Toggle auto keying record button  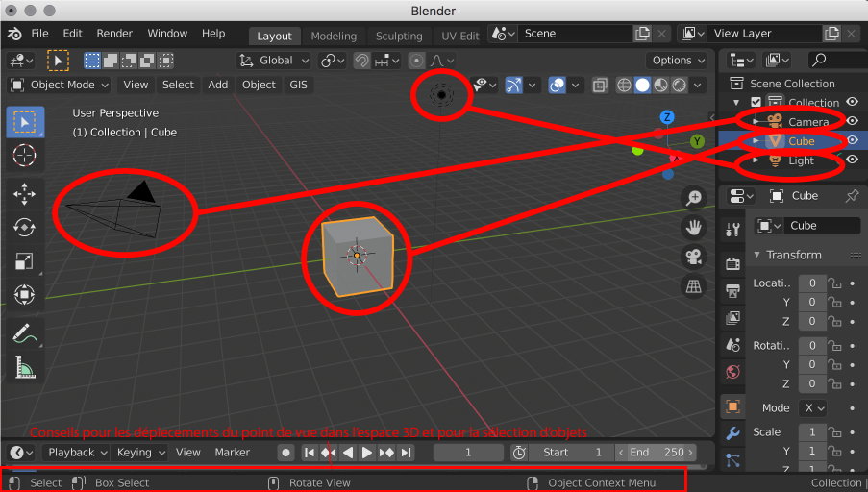point(285,453)
